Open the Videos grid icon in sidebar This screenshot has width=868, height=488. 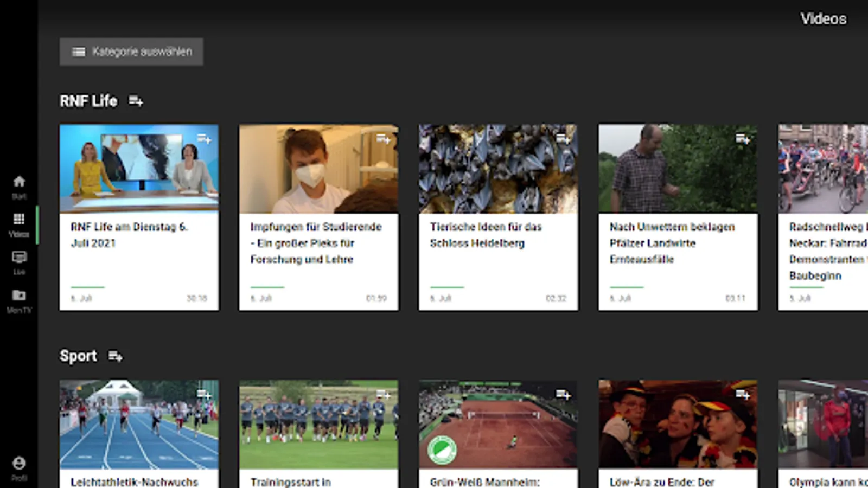click(x=19, y=219)
